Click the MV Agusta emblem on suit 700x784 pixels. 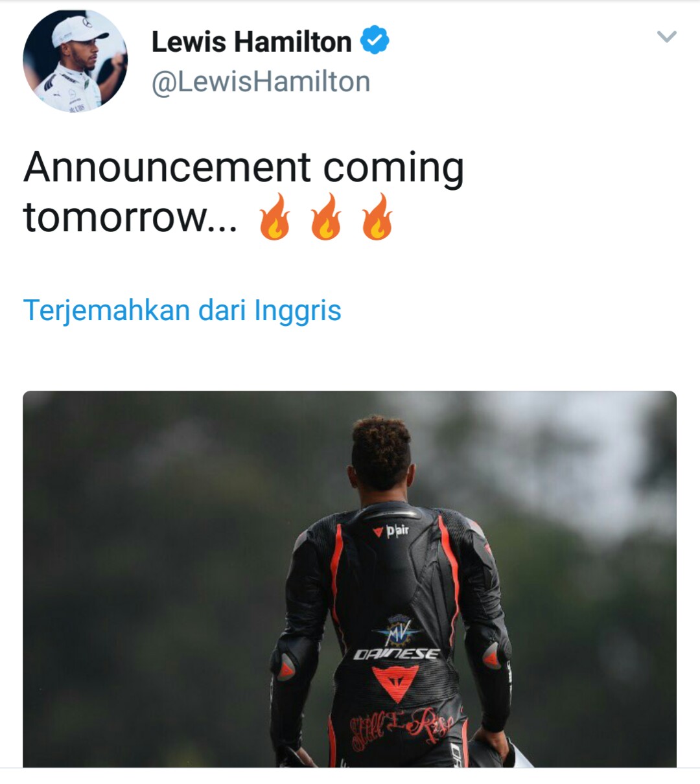pyautogui.click(x=396, y=630)
